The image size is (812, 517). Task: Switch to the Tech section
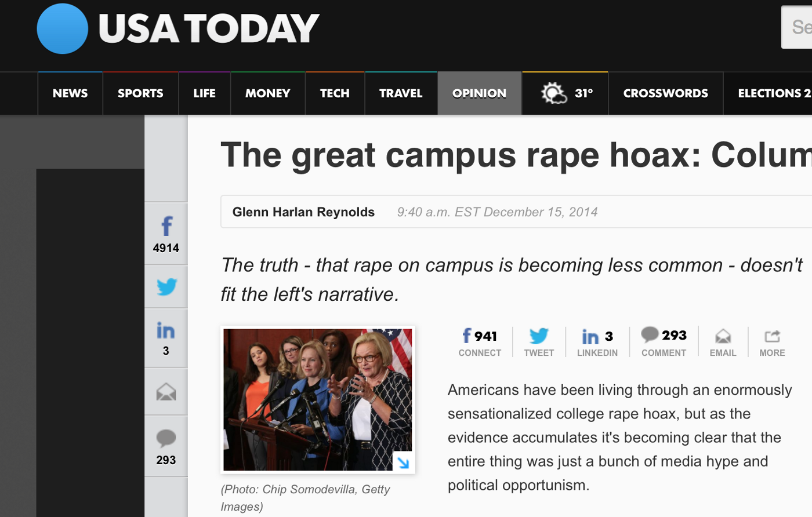click(x=335, y=93)
